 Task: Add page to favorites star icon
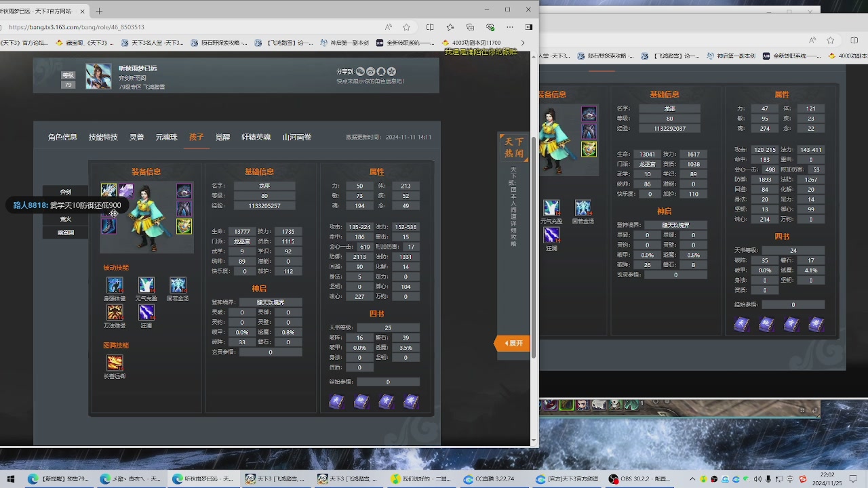click(x=406, y=27)
